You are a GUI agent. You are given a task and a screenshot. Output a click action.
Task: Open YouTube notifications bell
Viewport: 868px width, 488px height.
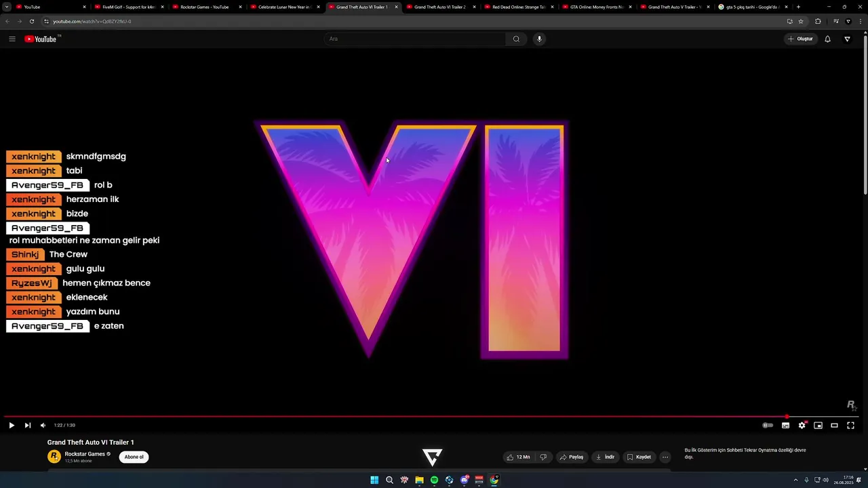pyautogui.click(x=827, y=39)
